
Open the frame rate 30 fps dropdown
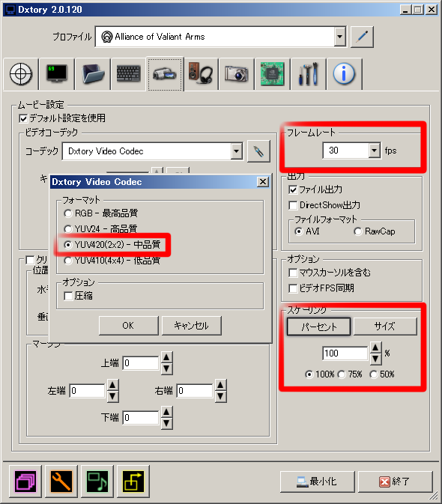(374, 150)
